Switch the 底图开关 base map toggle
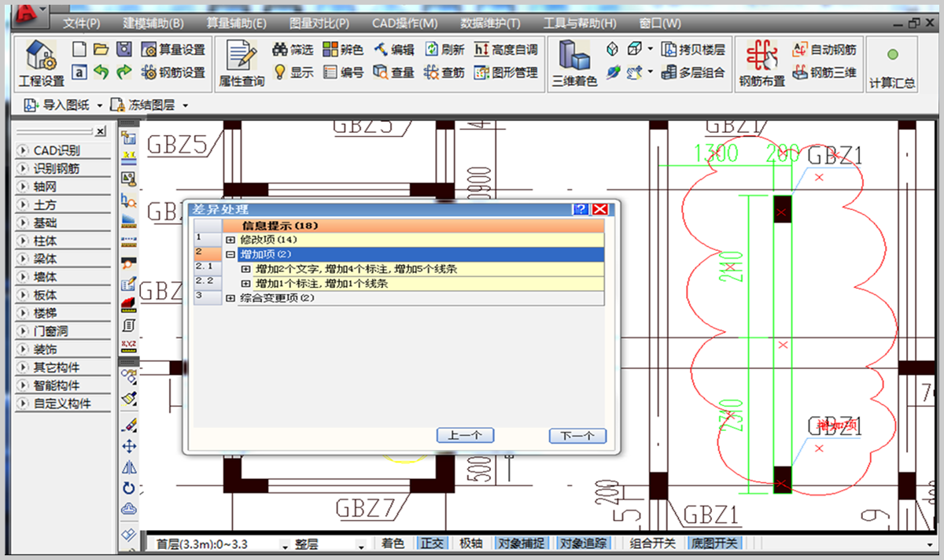944x560 pixels. click(714, 543)
